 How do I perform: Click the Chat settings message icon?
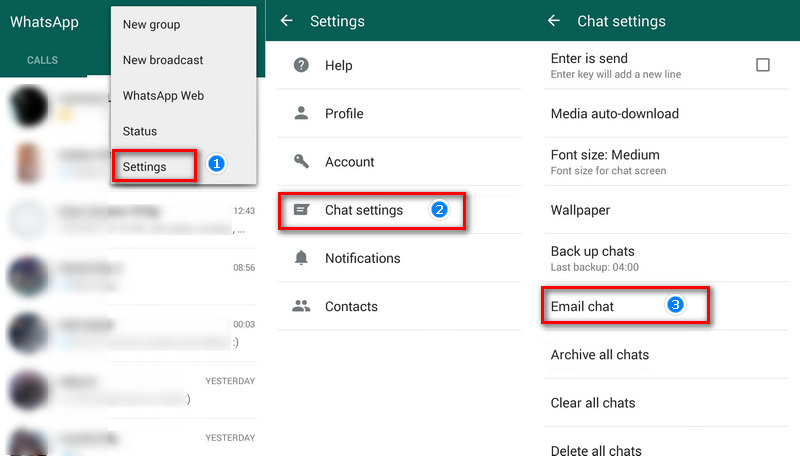coord(301,210)
